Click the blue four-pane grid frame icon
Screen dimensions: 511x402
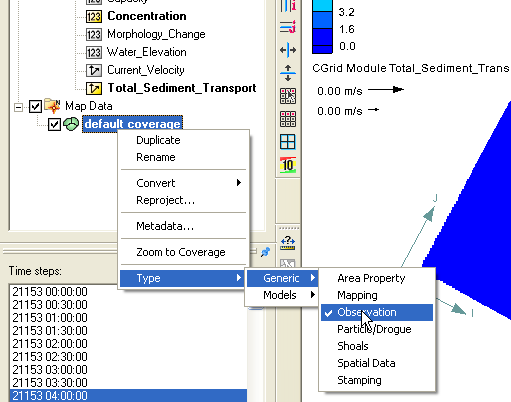pyautogui.click(x=288, y=142)
